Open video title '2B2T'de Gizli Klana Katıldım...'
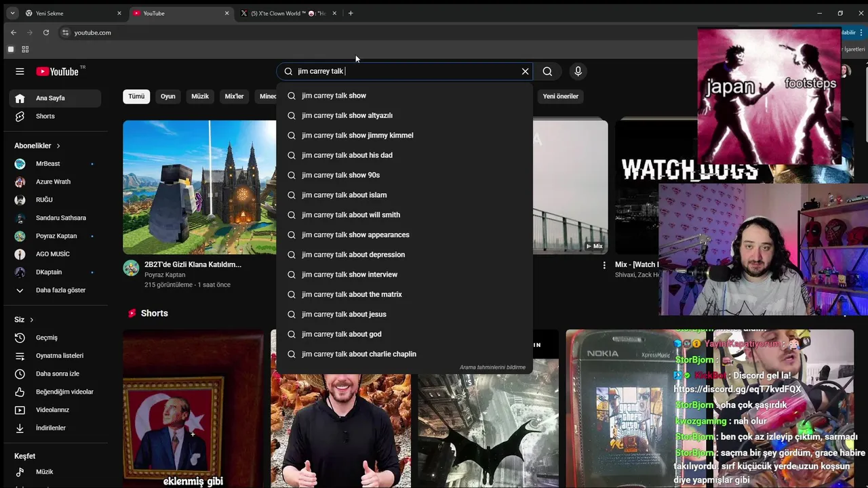868x488 pixels. (x=193, y=265)
